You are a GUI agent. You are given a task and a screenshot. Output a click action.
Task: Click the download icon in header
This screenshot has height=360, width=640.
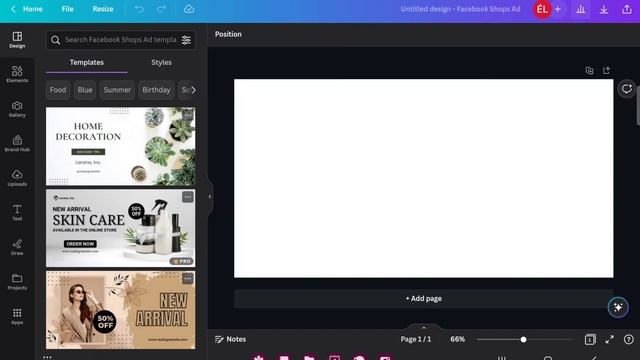coord(604,9)
